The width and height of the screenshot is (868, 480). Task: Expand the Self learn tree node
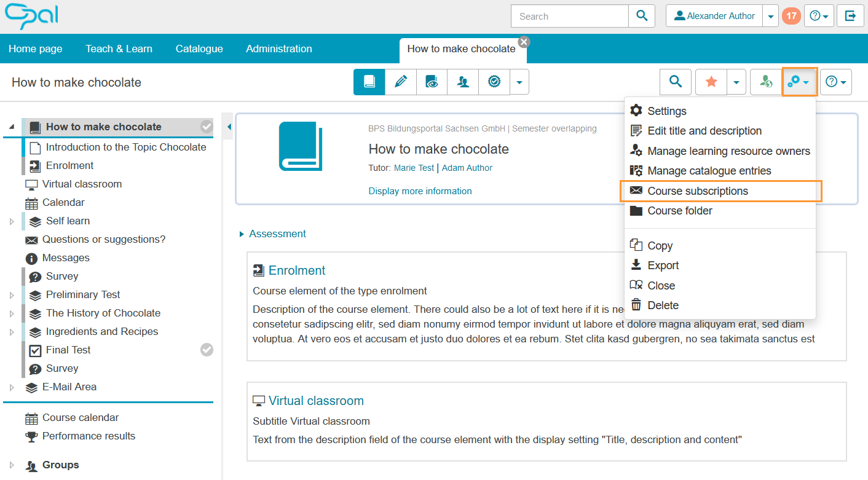[12, 221]
